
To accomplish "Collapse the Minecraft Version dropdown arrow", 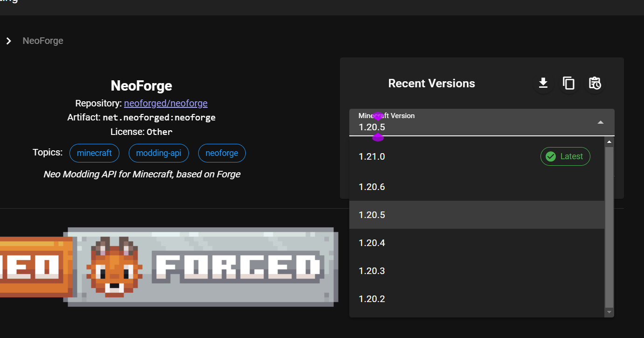I will pyautogui.click(x=601, y=122).
